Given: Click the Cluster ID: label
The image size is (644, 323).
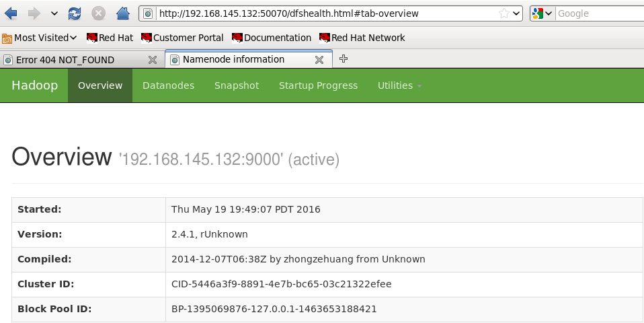Looking at the screenshot, I should 46,284.
